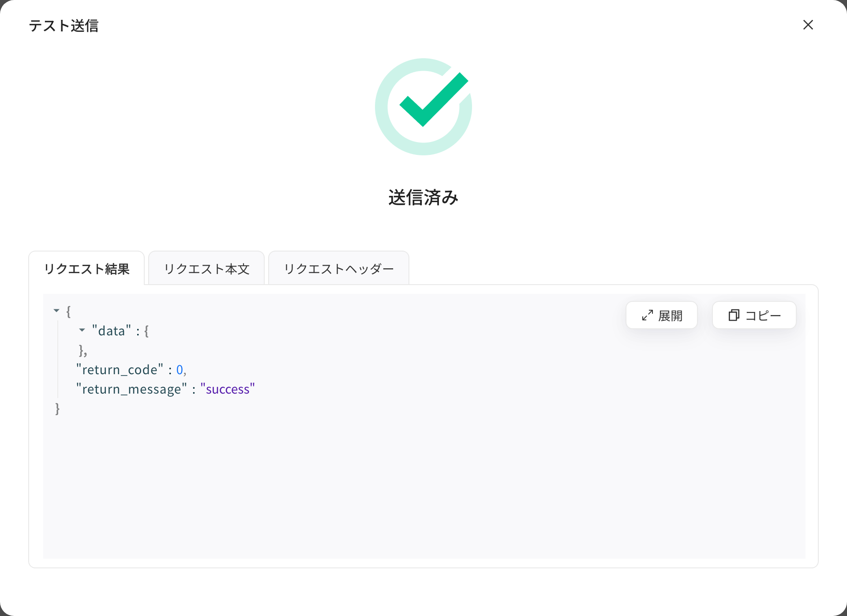
Task: Click the return_code value 0
Action: [x=180, y=369]
